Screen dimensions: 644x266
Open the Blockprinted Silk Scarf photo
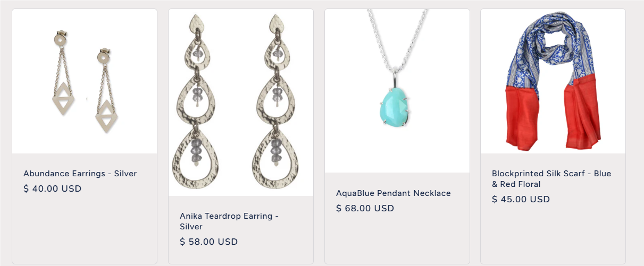pos(553,81)
